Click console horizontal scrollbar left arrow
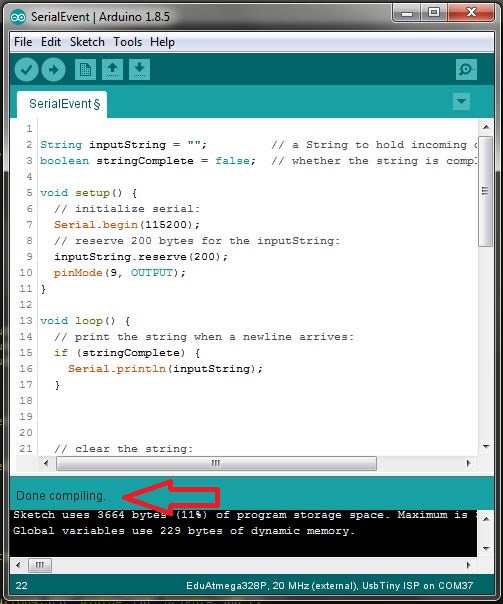Image resolution: width=503 pixels, height=604 pixels. 18,565
